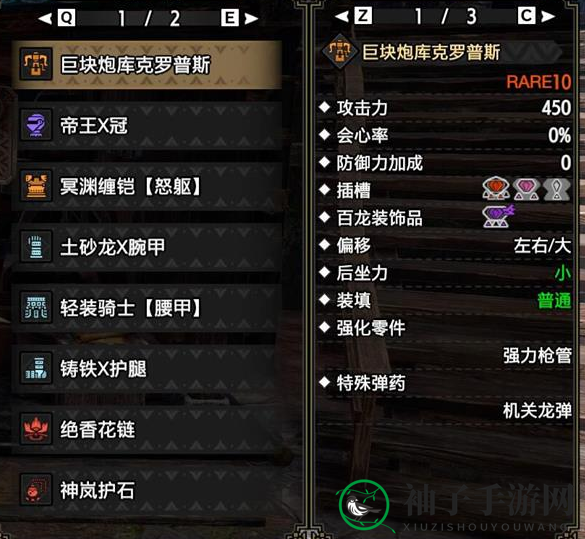This screenshot has height=539, width=585.
Task: Click the empty grey decoration slot
Action: (x=556, y=189)
